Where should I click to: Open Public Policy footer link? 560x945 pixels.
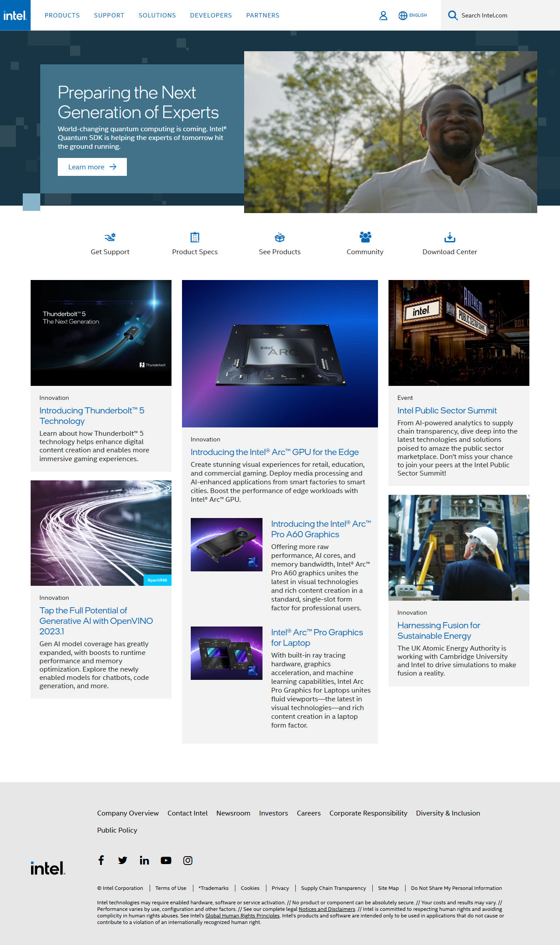point(117,830)
